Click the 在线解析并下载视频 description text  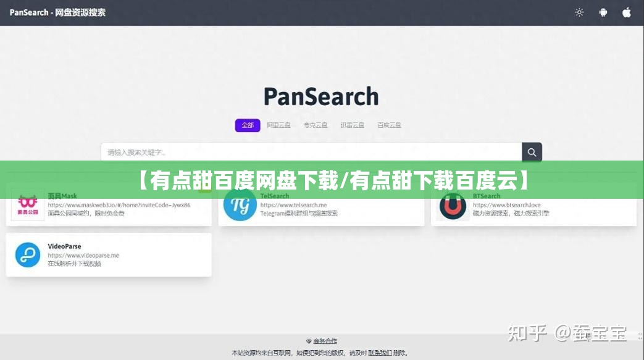pyautogui.click(x=74, y=264)
